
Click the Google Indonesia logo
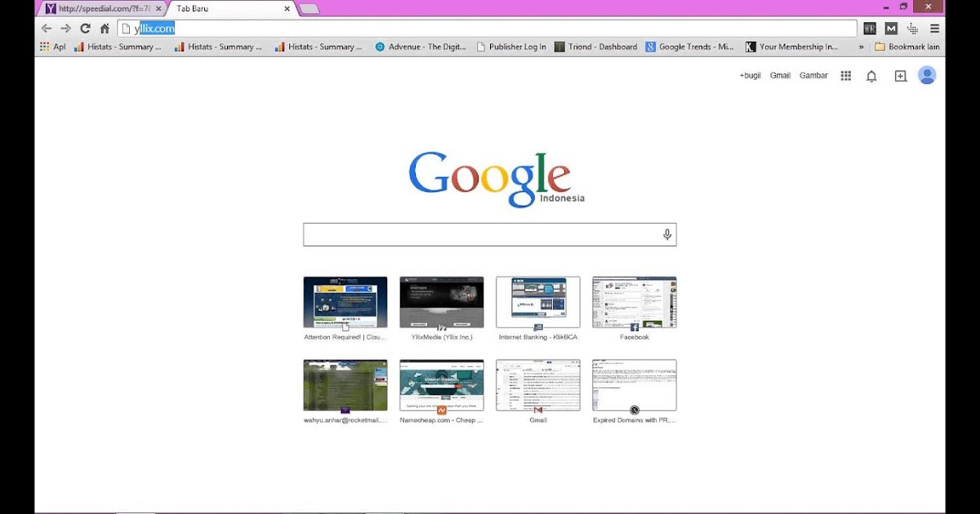click(496, 179)
